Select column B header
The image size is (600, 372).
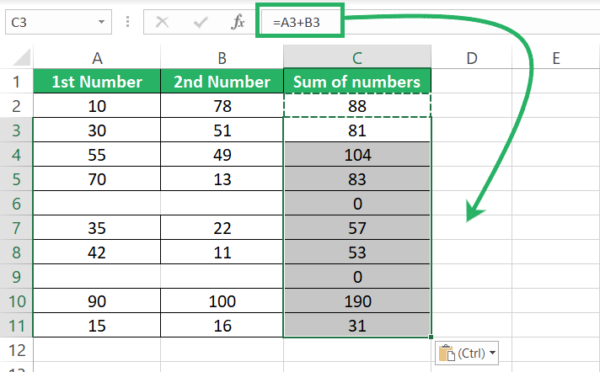222,58
